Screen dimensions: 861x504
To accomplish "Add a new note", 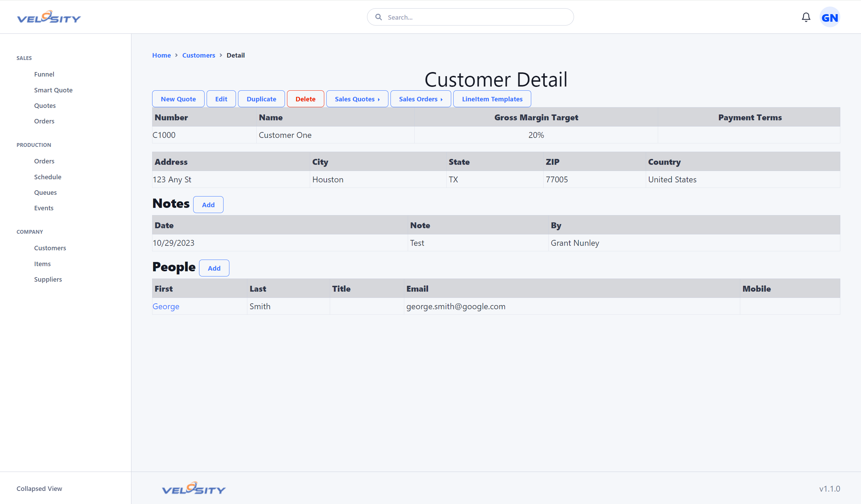I will click(208, 205).
